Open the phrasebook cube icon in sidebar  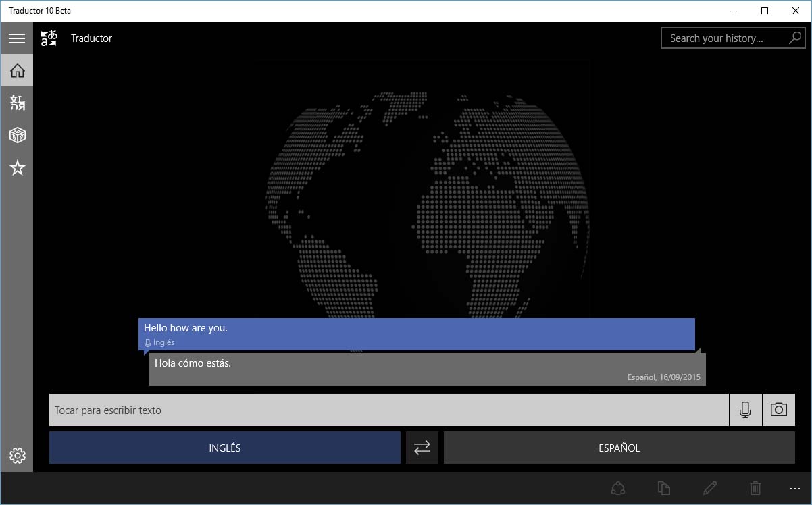coord(17,135)
